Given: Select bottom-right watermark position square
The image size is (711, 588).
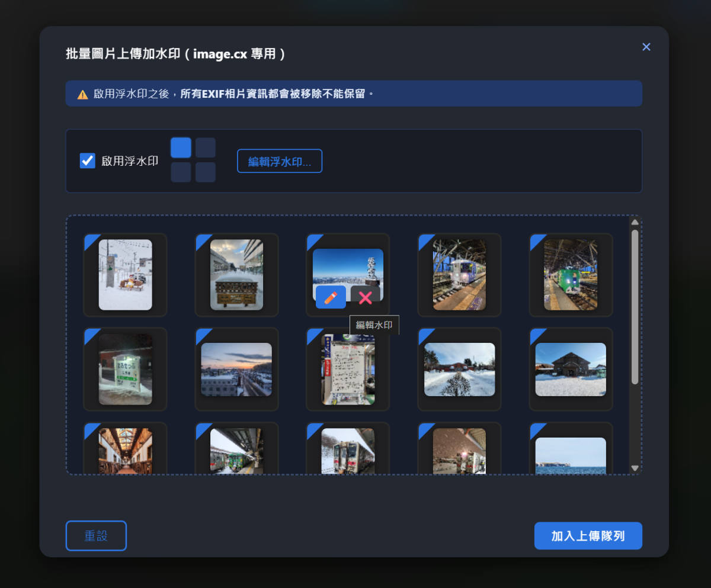Looking at the screenshot, I should point(206,172).
